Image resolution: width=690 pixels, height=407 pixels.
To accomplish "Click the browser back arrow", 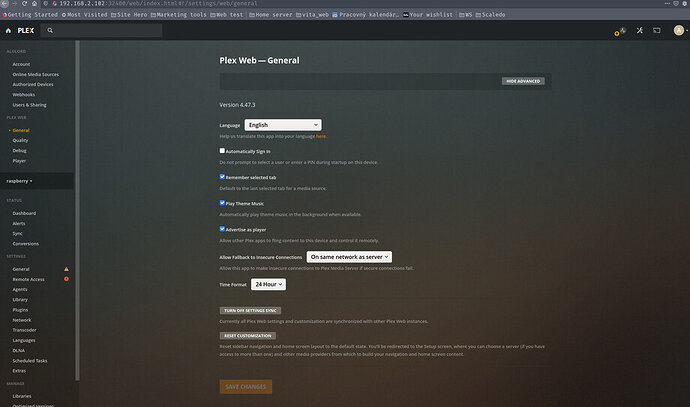I will (x=5, y=4).
